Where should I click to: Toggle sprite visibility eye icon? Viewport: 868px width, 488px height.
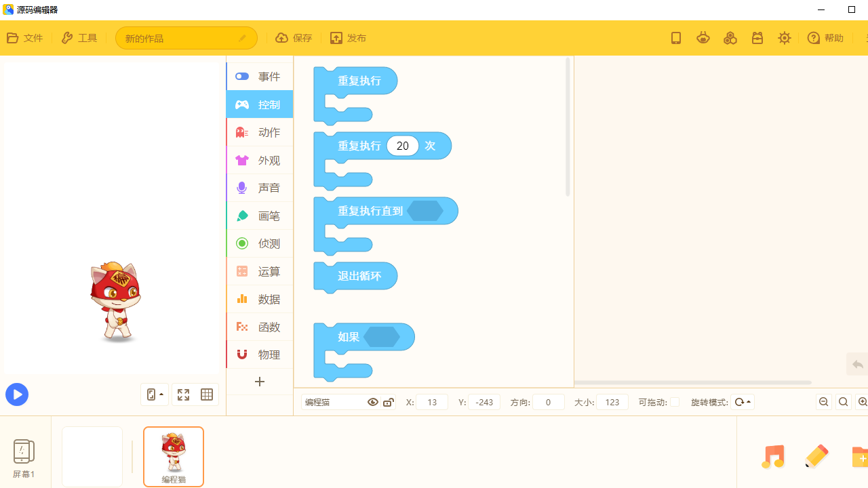click(372, 402)
